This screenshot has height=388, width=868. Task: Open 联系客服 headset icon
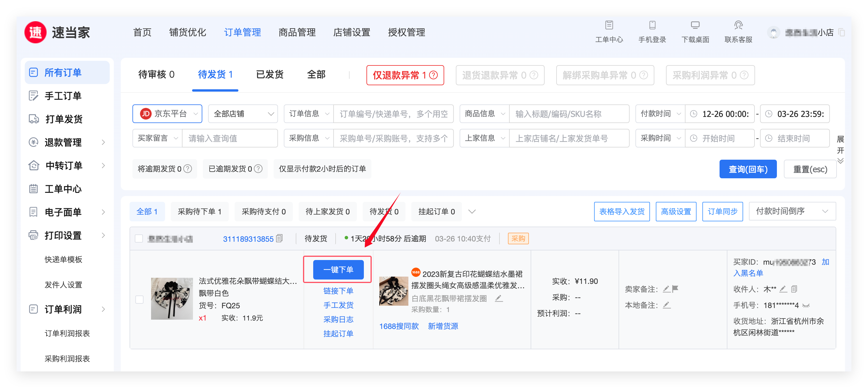click(738, 25)
